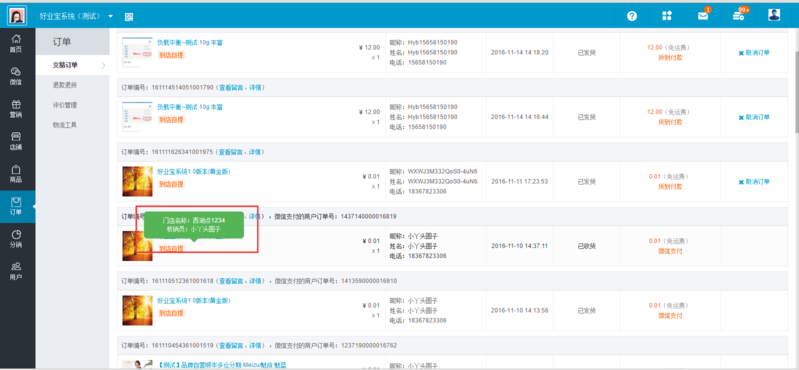
Task: Click 到店自提 tag in the 14:16:44 order
Action: tap(171, 119)
